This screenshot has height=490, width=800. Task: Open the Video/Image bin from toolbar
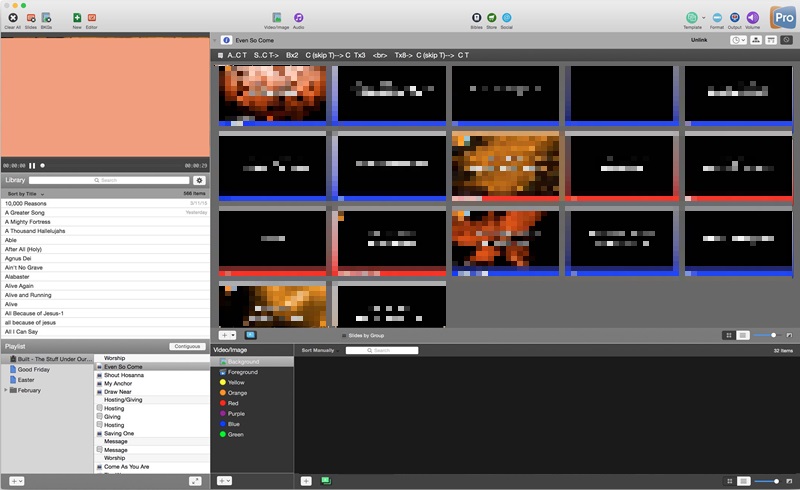(277, 18)
